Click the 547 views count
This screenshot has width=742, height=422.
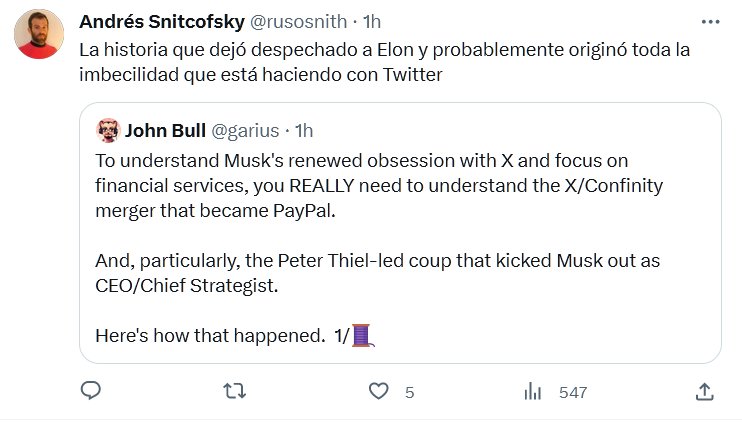[x=573, y=392]
